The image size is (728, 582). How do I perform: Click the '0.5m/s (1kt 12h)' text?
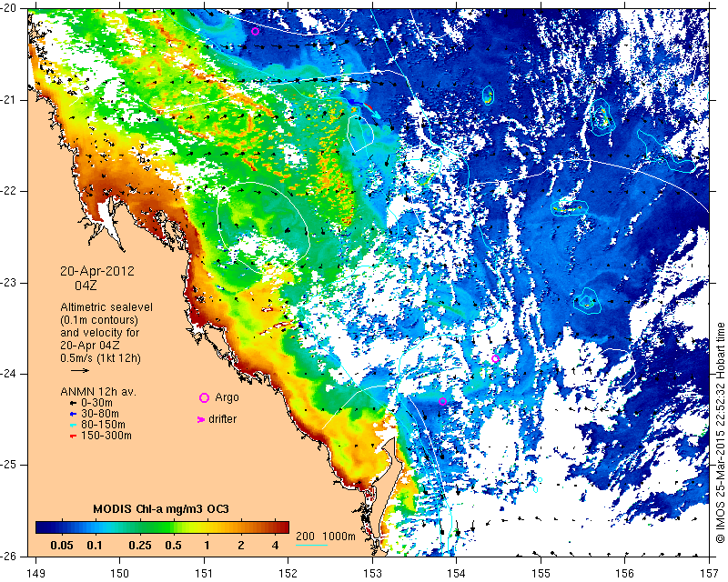pyautogui.click(x=100, y=358)
